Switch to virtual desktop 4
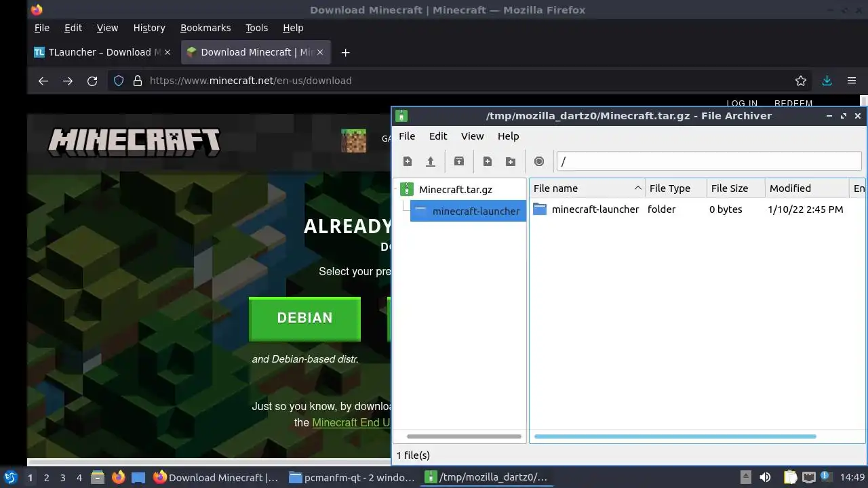Screen dimensions: 868x488 (x=79, y=478)
